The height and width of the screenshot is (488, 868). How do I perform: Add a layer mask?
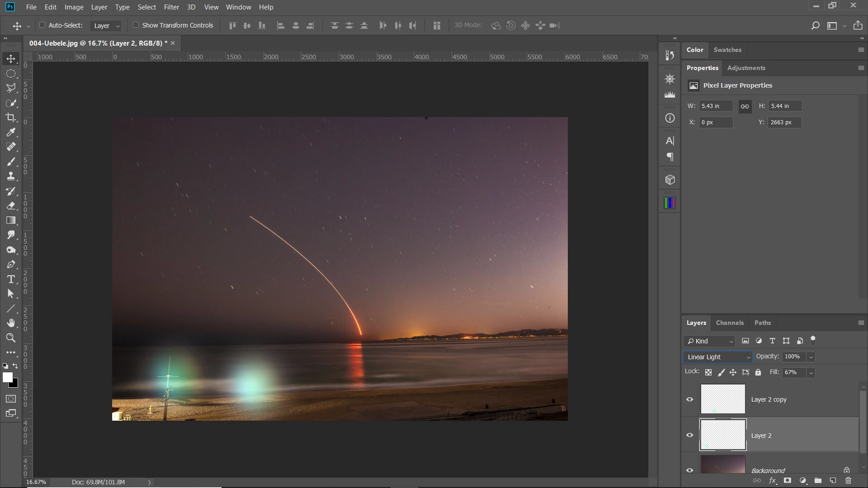[787, 480]
